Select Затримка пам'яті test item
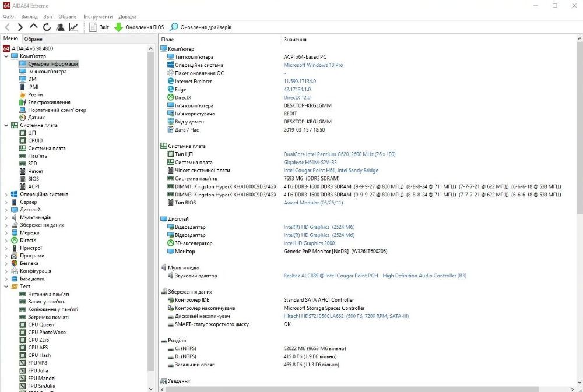This screenshot has height=392, width=583. coord(48,317)
